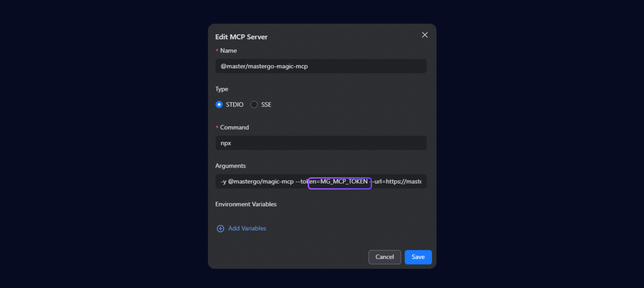Click the Edit MCP Server title
The width and height of the screenshot is (644, 288).
[241, 37]
